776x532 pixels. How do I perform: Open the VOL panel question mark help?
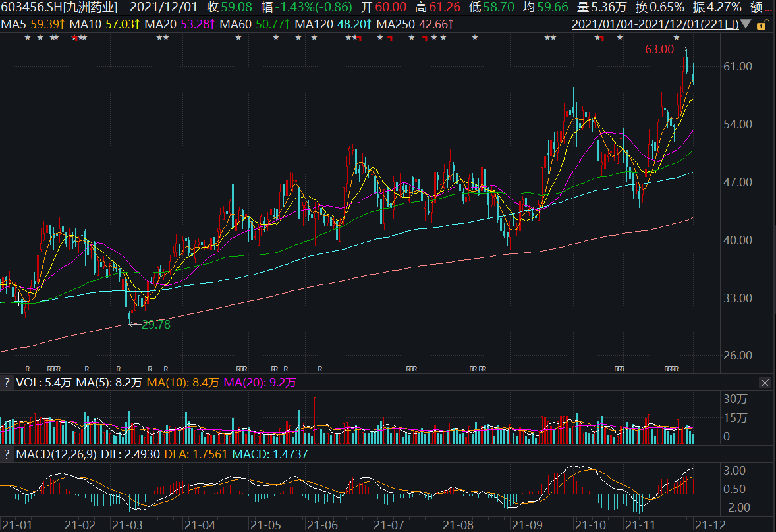pos(7,383)
